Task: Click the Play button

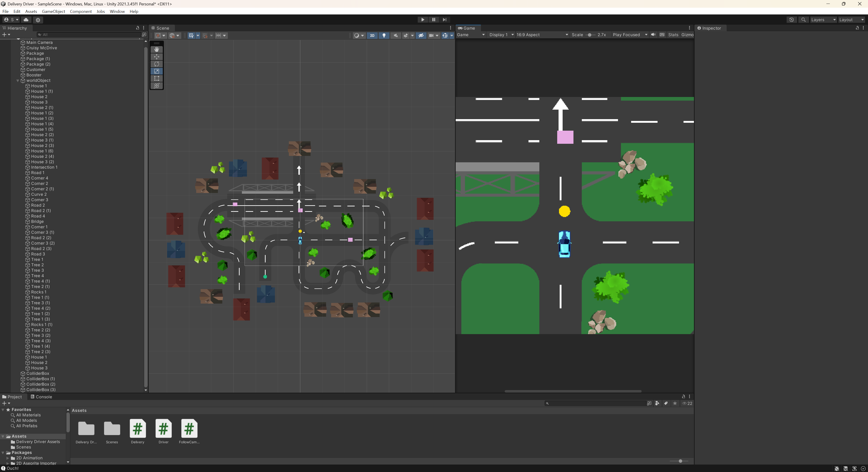Action: (x=422, y=19)
